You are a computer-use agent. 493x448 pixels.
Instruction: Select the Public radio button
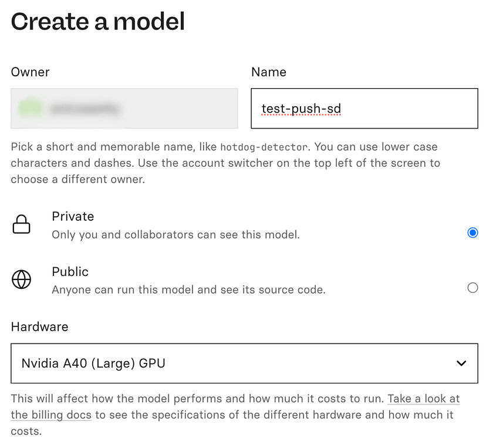click(x=472, y=288)
